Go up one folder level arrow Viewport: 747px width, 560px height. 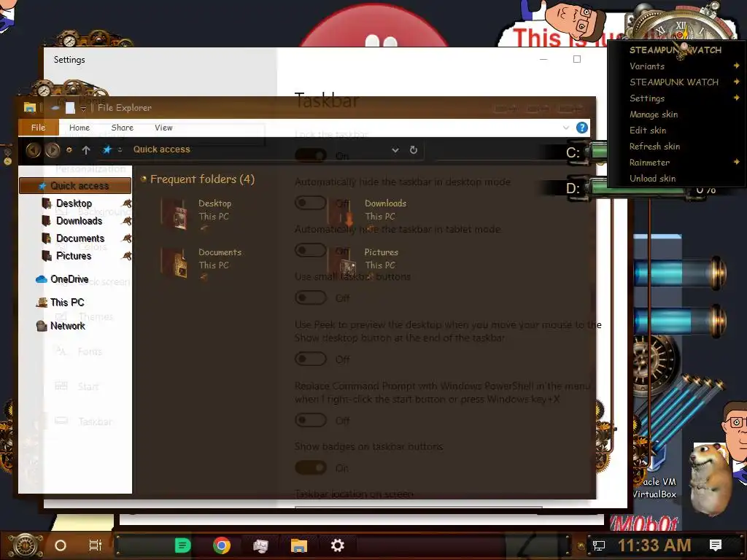(x=86, y=150)
